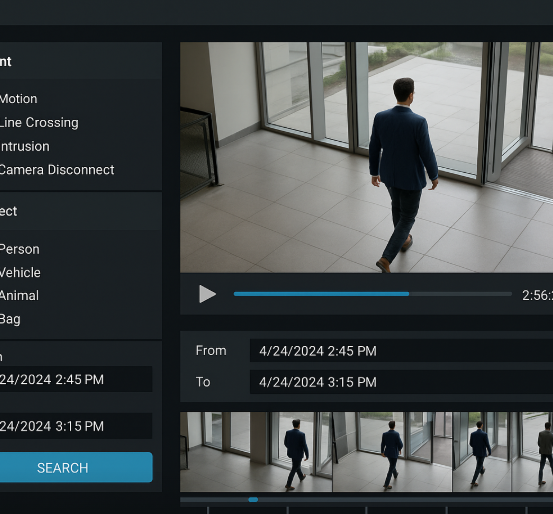Viewport: 553px width, 514px height.
Task: Click the sidebar start date 2:45 PM field
Action: tap(76, 379)
